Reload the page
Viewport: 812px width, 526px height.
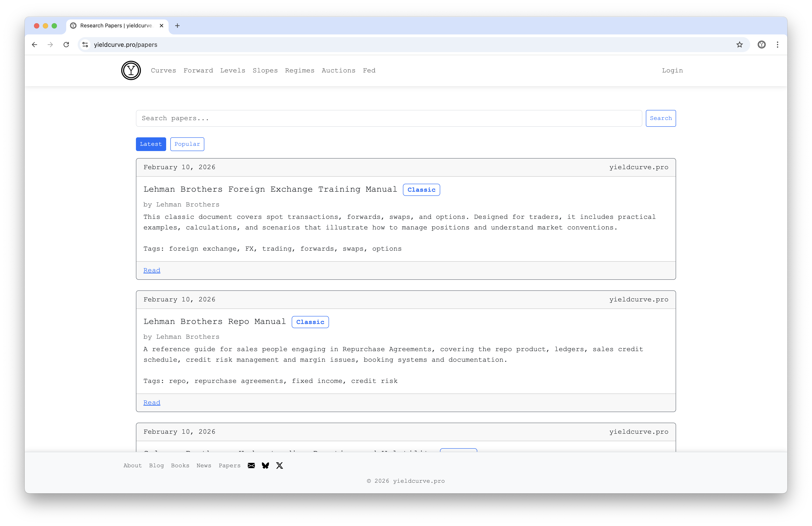click(x=66, y=45)
